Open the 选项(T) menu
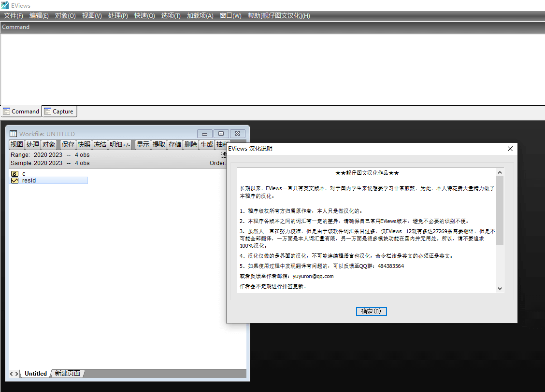 tap(171, 15)
